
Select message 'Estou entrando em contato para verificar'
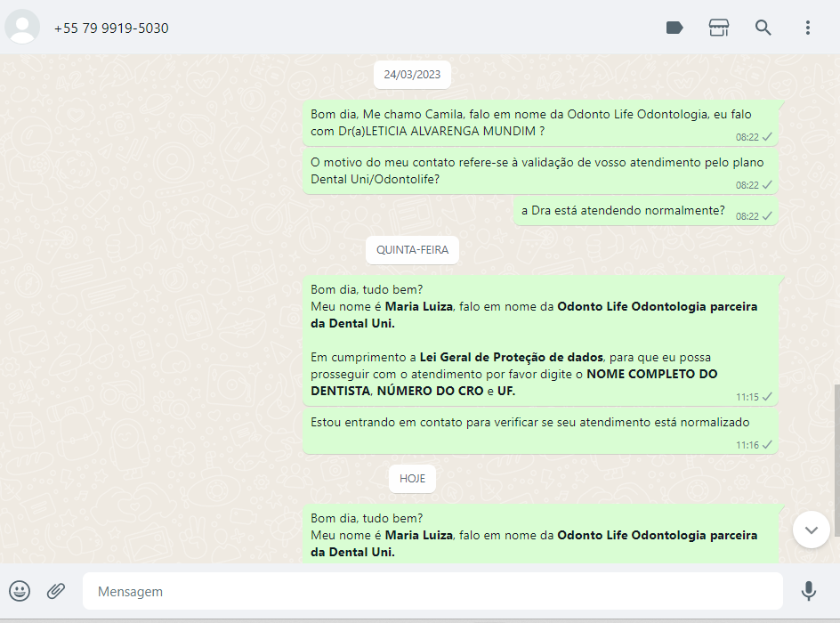coord(540,432)
